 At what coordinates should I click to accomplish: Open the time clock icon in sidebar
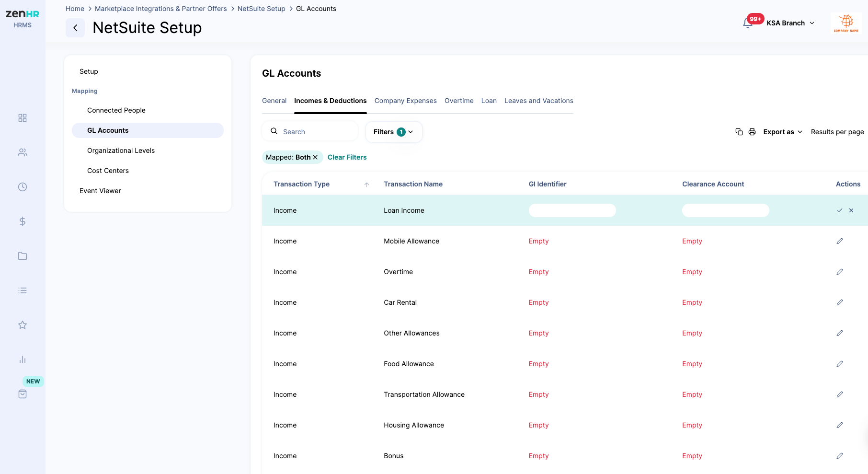click(23, 187)
